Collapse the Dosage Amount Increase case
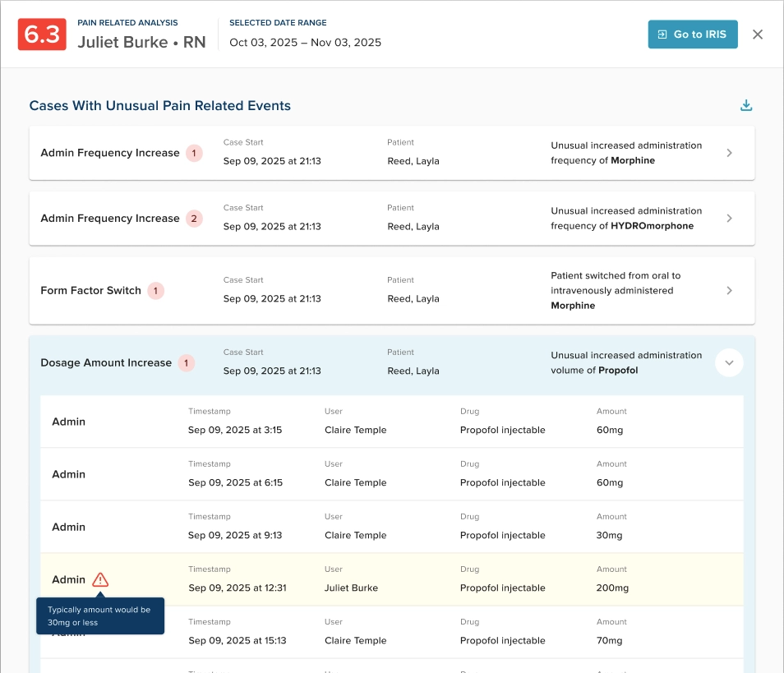 coord(729,363)
